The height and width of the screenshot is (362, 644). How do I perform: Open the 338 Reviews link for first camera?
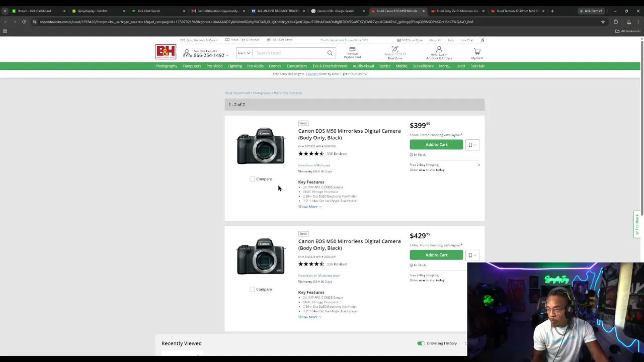[x=337, y=154]
